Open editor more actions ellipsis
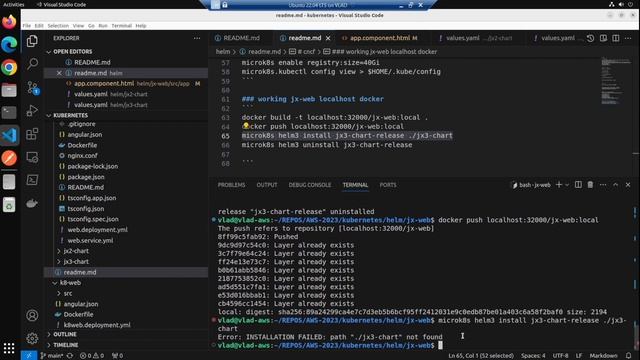 pyautogui.click(x=628, y=38)
